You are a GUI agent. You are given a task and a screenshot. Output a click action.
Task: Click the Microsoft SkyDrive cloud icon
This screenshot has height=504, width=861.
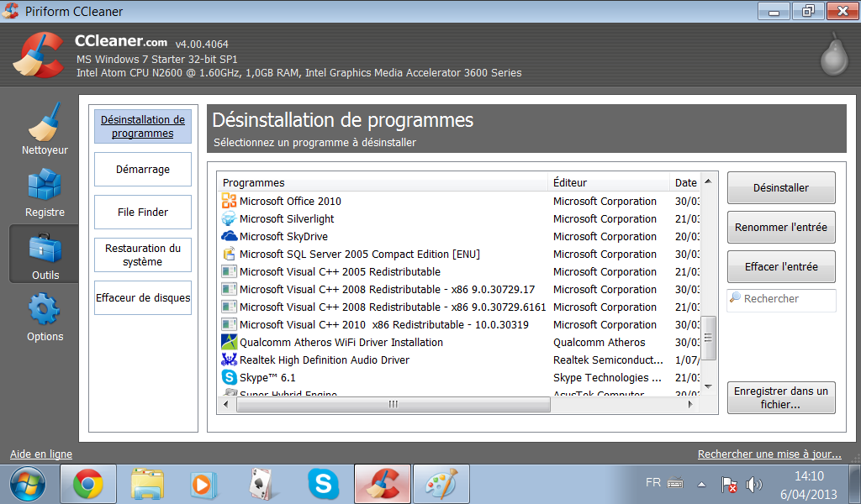229,236
